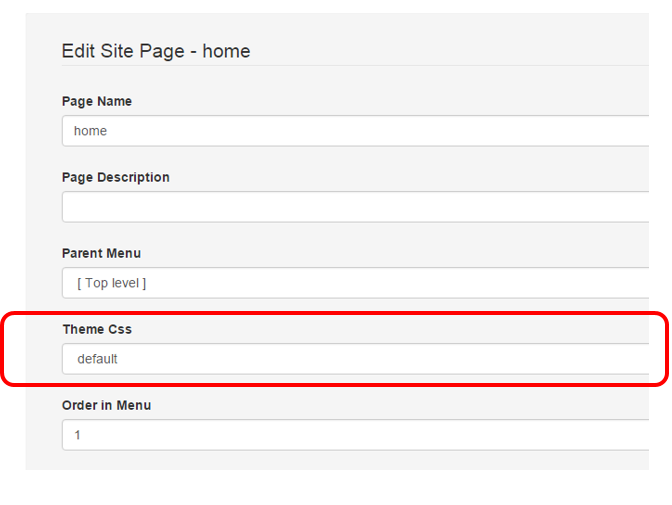Screen dimensions: 672x505
Task: Focus the empty Page Description field
Action: 355,207
